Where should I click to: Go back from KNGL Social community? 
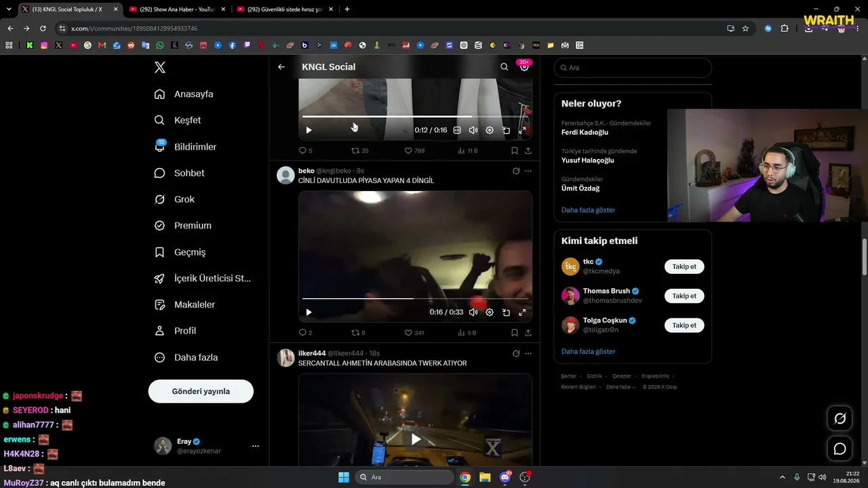pos(281,67)
